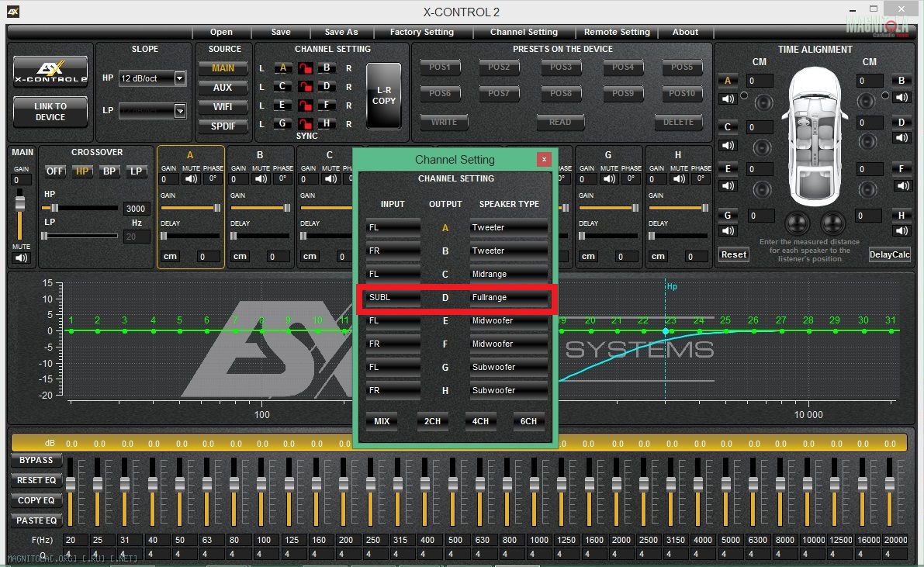The image size is (924, 567).
Task: Mute speaker B in the Time Alignment panel
Action: 902,97
